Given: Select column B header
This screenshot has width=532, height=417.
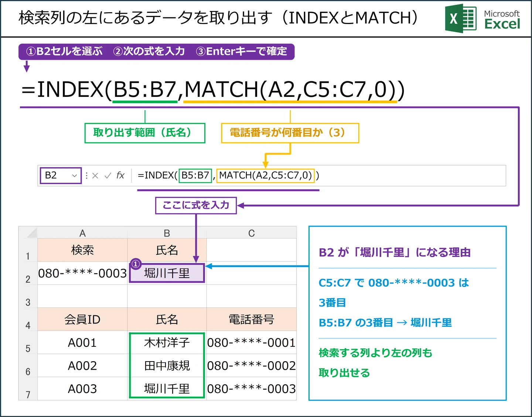Looking at the screenshot, I should pos(167,233).
